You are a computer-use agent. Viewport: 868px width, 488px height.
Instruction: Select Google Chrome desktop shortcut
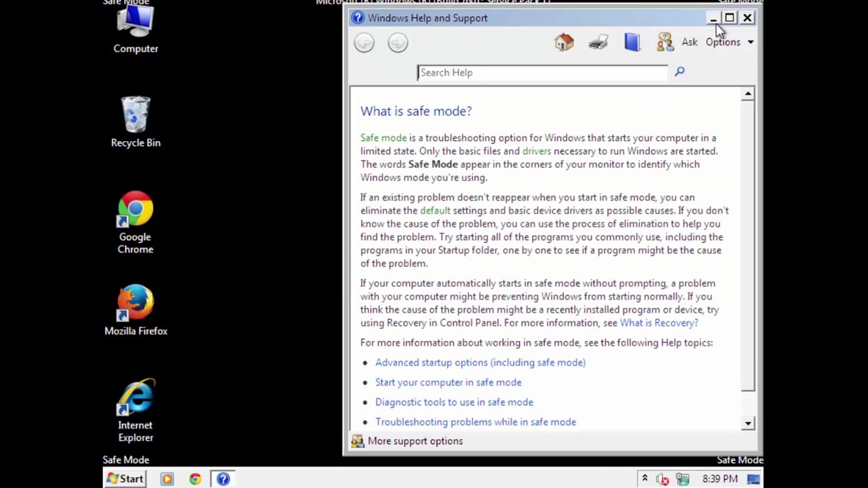pyautogui.click(x=136, y=223)
